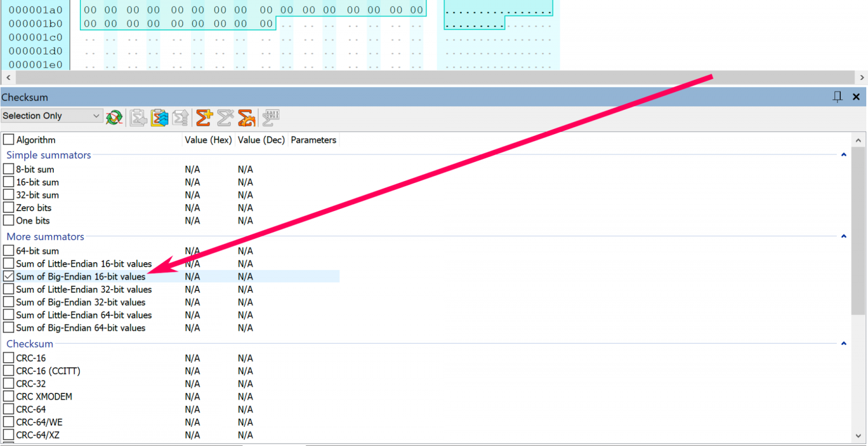
Task: Check Sum of Little-Endian 32-bit values
Action: point(9,289)
